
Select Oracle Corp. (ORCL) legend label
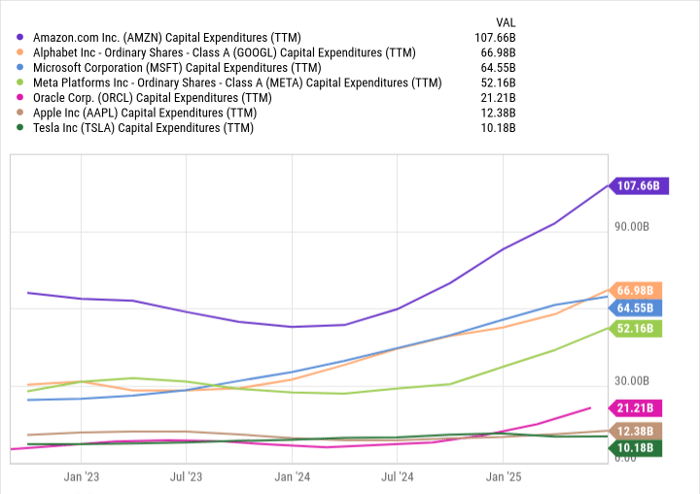(152, 98)
